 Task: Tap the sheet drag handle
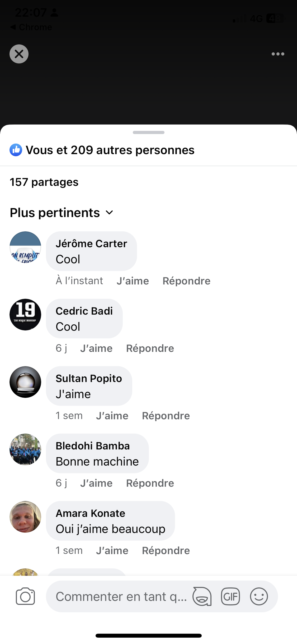click(148, 132)
